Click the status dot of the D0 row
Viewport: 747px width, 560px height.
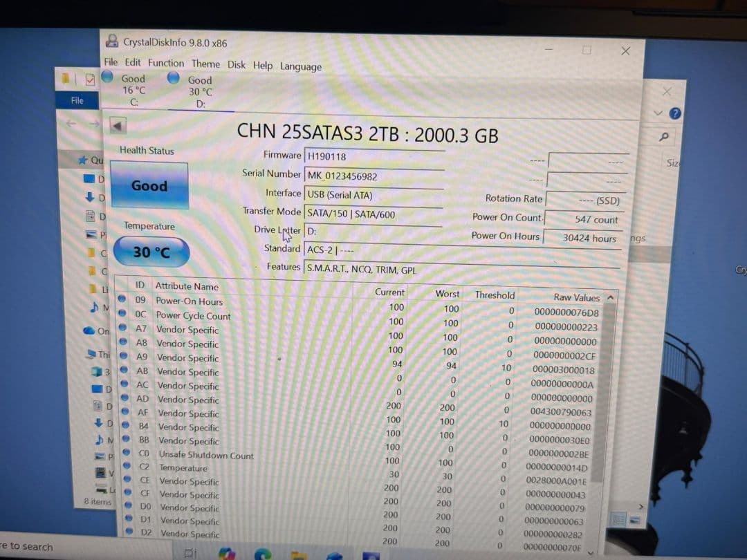click(128, 505)
